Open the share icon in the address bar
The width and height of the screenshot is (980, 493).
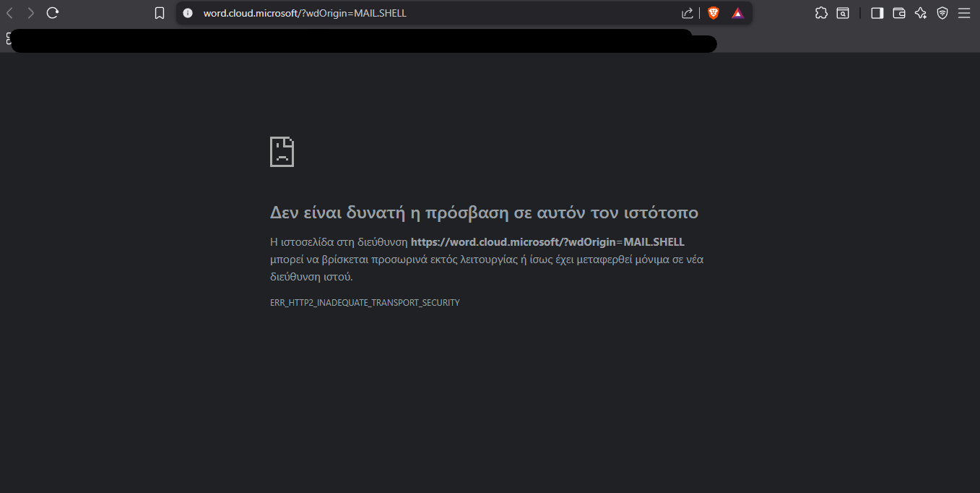click(x=688, y=13)
